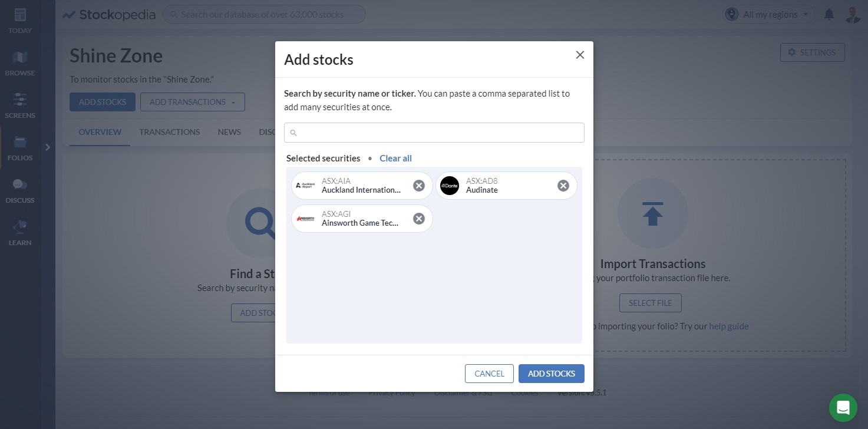
Task: Open the FOLIOS sidebar section
Action: 20,148
